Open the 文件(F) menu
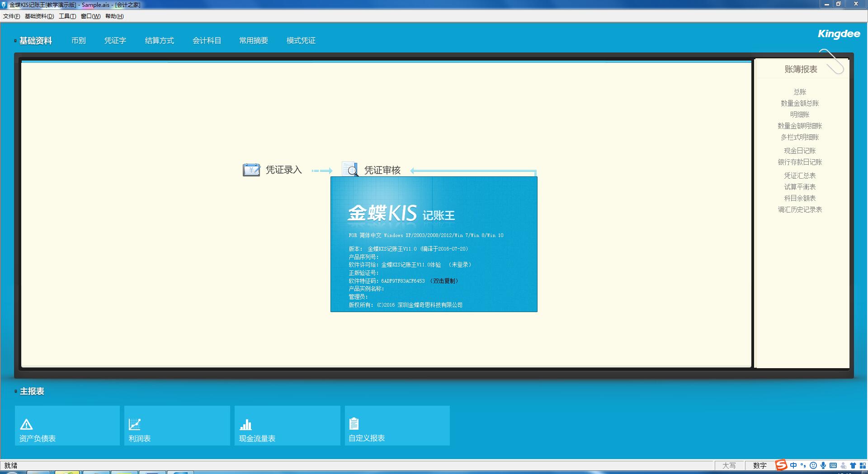 (x=12, y=16)
